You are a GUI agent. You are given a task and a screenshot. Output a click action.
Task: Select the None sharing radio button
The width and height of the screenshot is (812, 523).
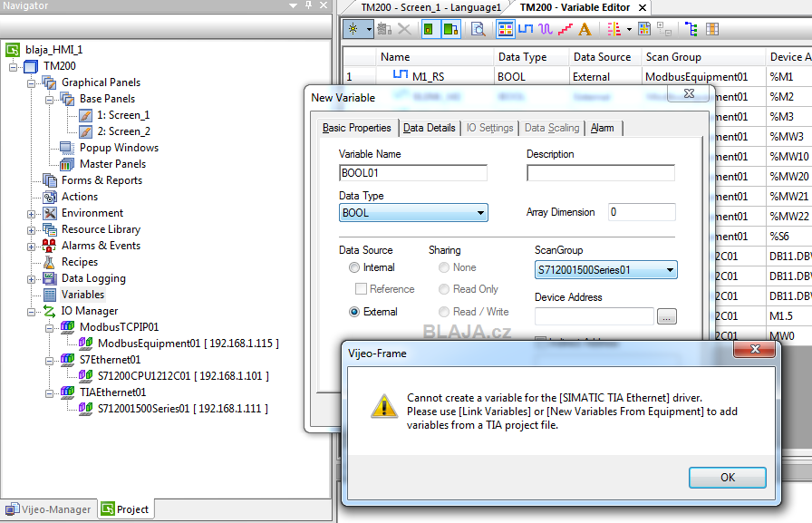click(444, 267)
